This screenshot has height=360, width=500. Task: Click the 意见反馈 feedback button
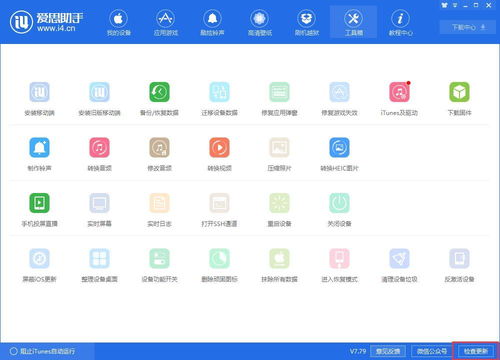click(388, 351)
